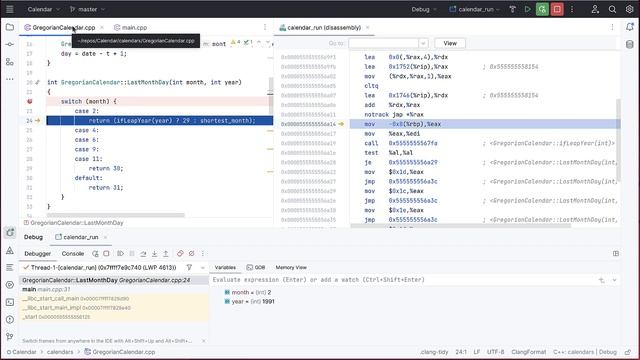Click Stop in the debug toolbar
The width and height of the screenshot is (640, 360).
pyautogui.click(x=107, y=253)
